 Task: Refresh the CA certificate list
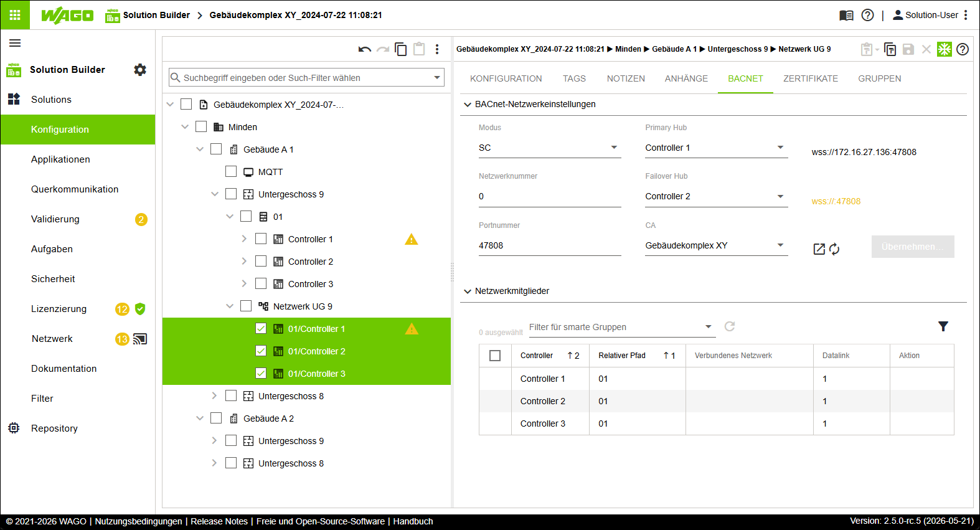tap(834, 249)
